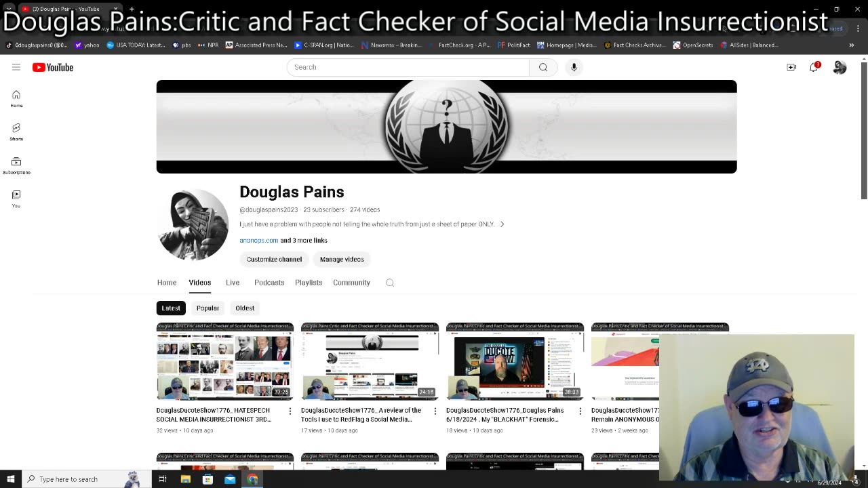Switch to the Home channel tab
This screenshot has height=488, width=868.
pyautogui.click(x=167, y=283)
